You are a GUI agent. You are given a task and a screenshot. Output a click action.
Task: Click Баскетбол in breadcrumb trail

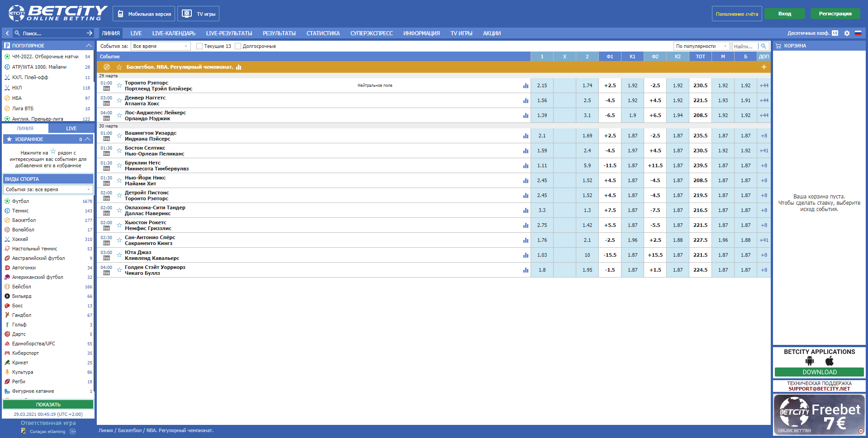(x=130, y=430)
